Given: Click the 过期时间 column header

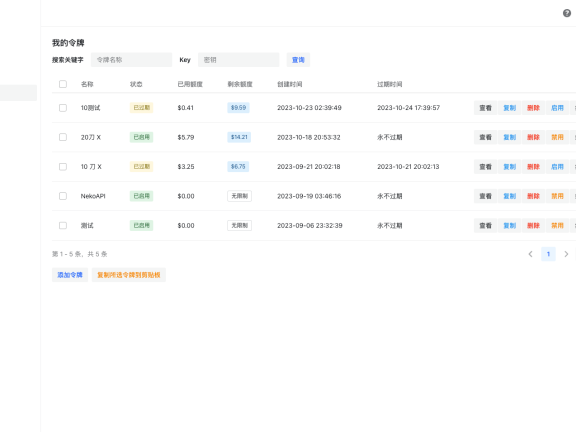Looking at the screenshot, I should (x=389, y=84).
